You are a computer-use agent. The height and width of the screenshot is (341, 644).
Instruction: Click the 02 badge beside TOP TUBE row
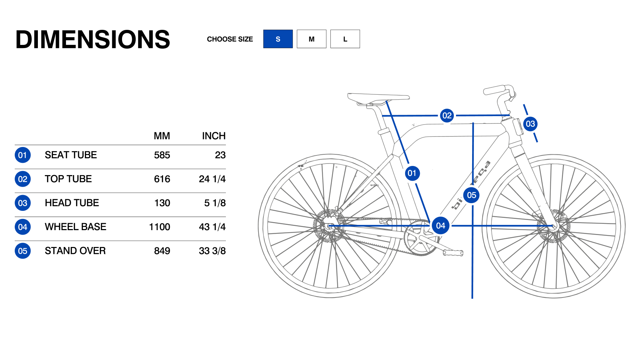coord(23,179)
